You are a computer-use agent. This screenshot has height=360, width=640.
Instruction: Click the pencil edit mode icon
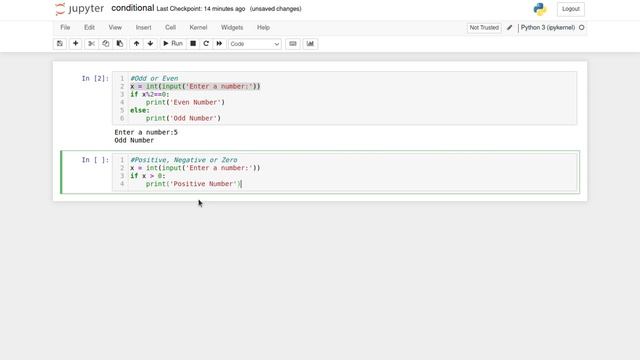tap(509, 28)
